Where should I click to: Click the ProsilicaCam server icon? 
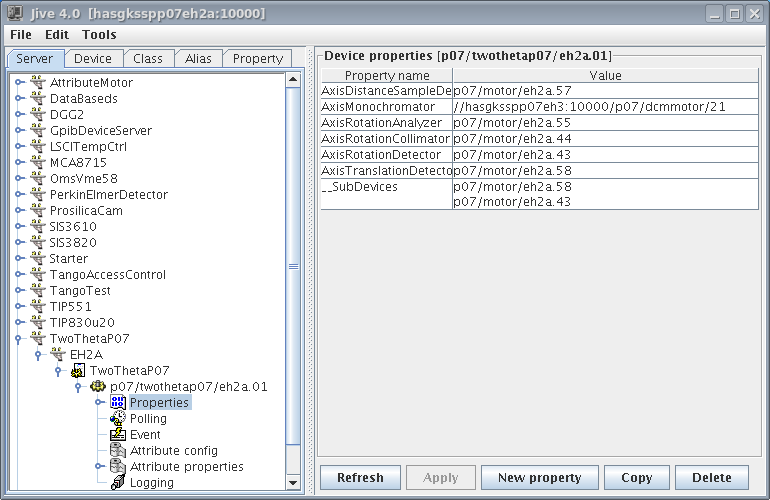[x=38, y=210]
